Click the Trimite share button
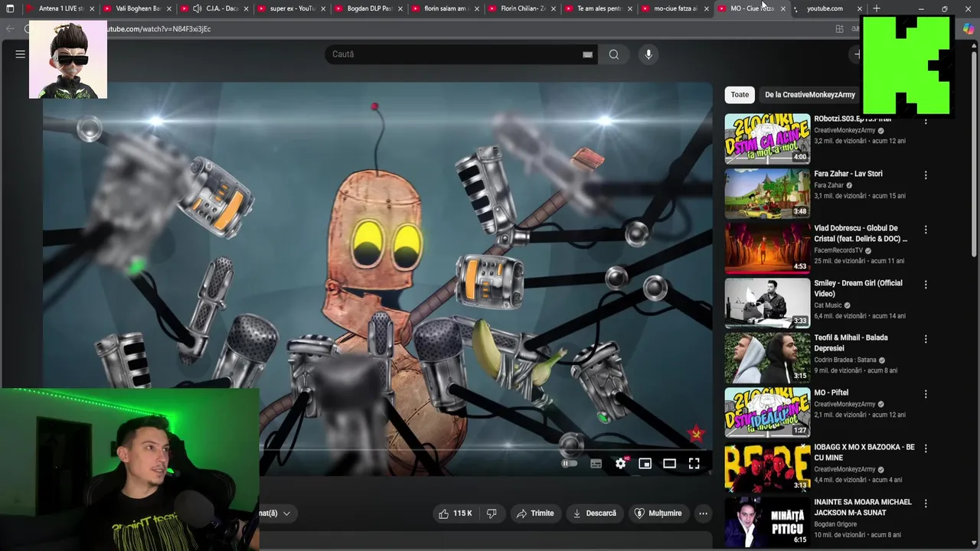The width and height of the screenshot is (980, 551). [x=534, y=514]
